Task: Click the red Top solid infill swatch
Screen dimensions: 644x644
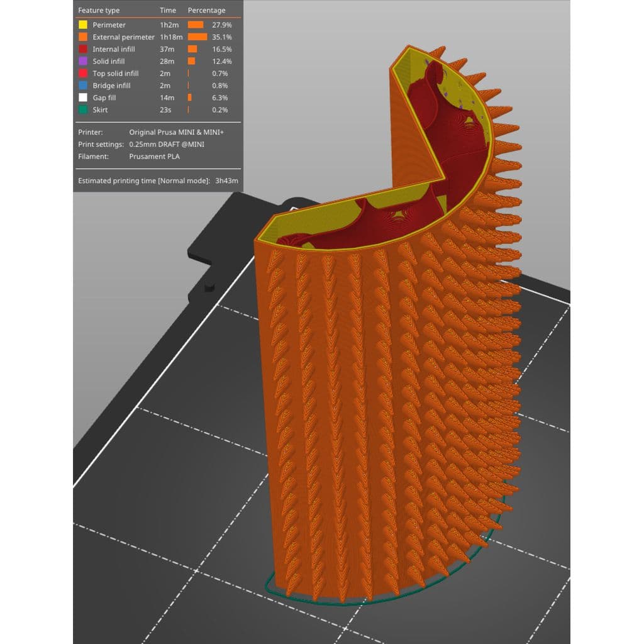Action: tap(83, 73)
